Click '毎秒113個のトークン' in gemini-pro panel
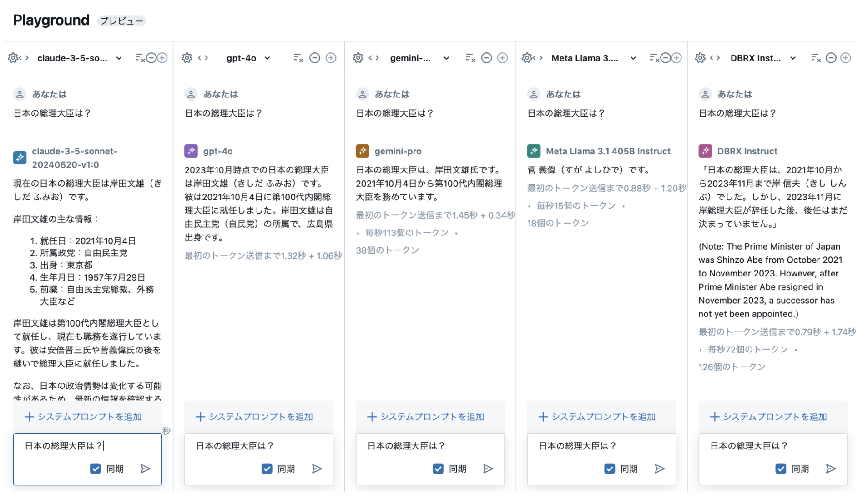The width and height of the screenshot is (868, 500). [x=407, y=233]
